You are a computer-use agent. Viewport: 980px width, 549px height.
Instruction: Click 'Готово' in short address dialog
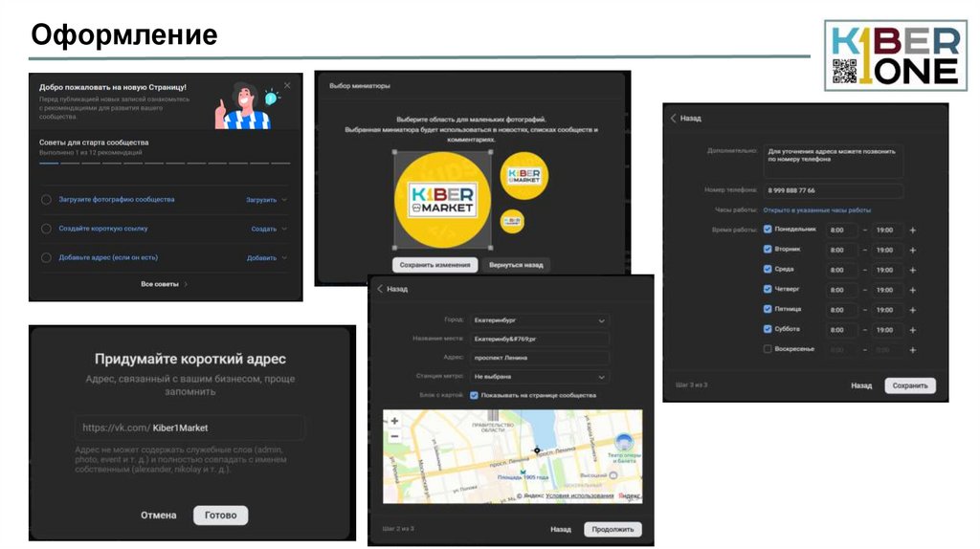221,516
